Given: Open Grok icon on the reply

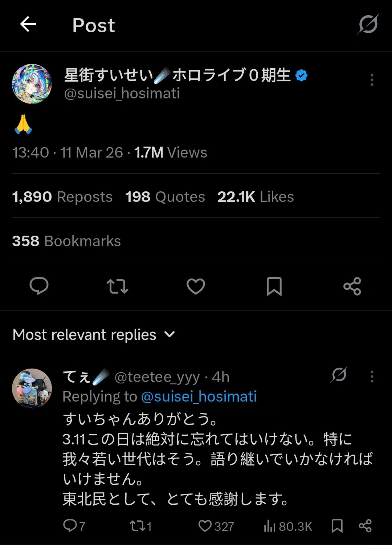Looking at the screenshot, I should tap(339, 375).
